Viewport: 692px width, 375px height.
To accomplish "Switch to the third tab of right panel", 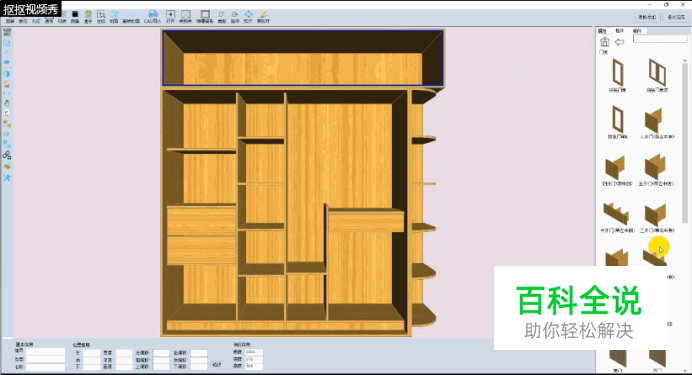I will point(637,31).
